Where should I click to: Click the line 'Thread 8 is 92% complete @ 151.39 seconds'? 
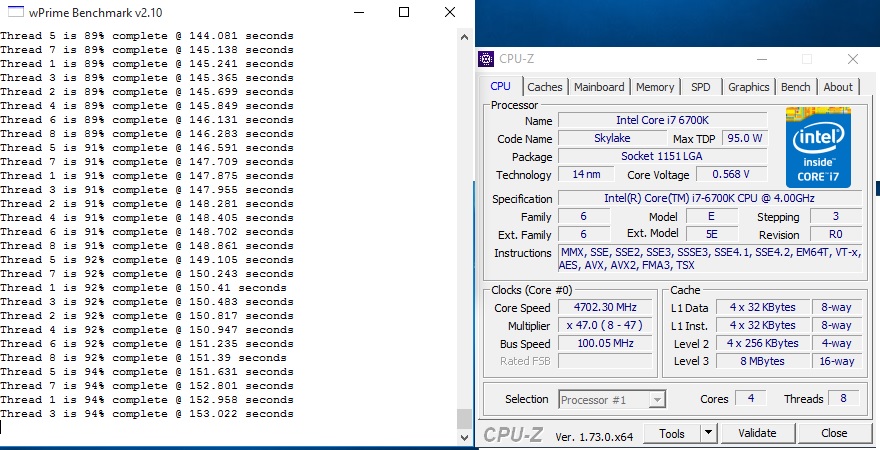[x=144, y=358]
